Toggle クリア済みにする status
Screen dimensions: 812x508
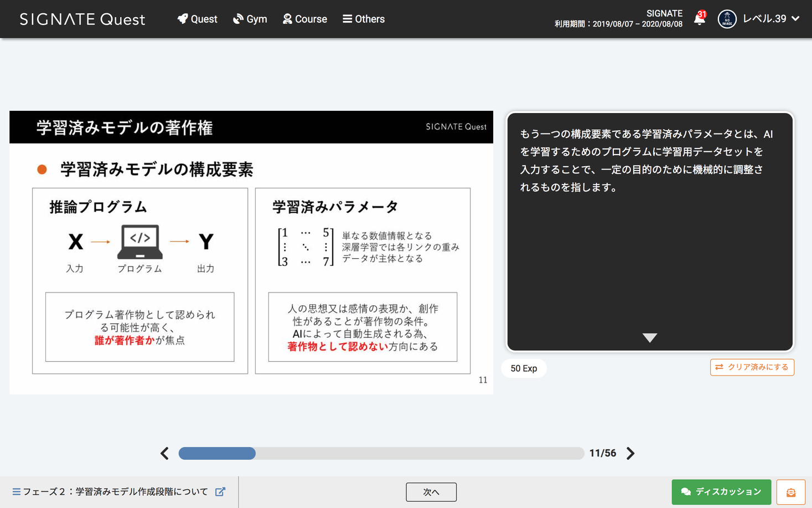(752, 367)
